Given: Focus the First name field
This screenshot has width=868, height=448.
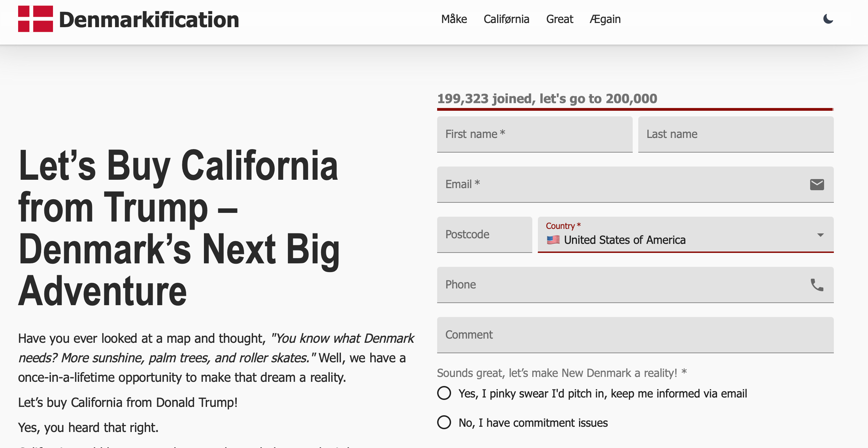Looking at the screenshot, I should coord(534,134).
